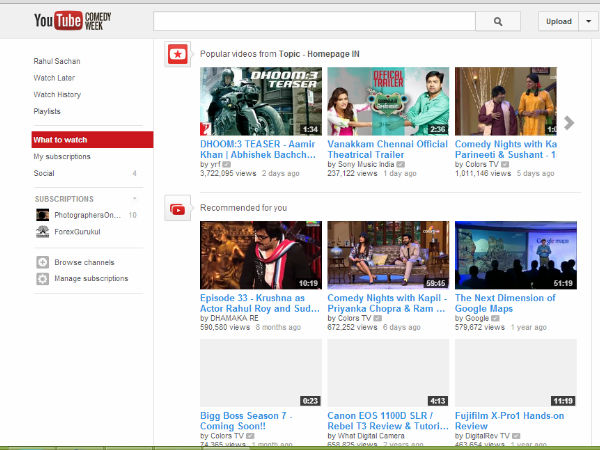The image size is (600, 450).
Task: Click the YouTube Comedy Week logo
Action: click(72, 21)
